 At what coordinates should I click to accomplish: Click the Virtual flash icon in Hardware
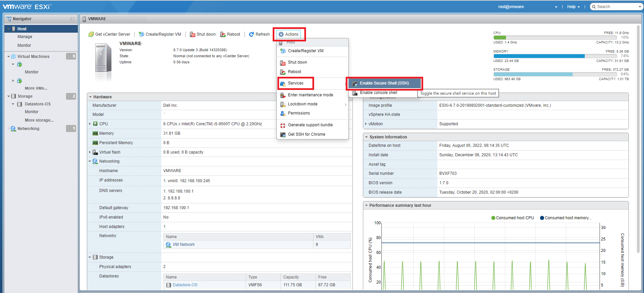(95, 152)
